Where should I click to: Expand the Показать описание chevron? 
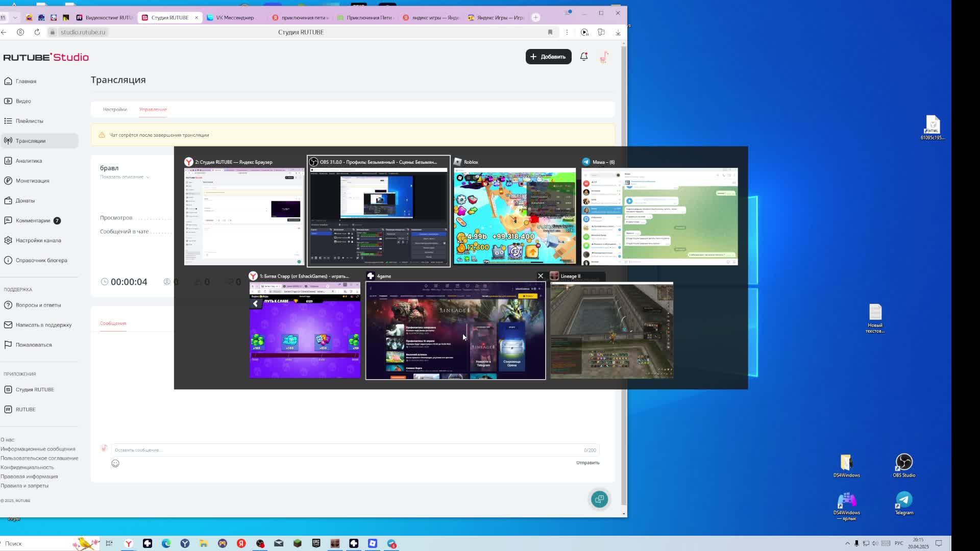pos(148,177)
